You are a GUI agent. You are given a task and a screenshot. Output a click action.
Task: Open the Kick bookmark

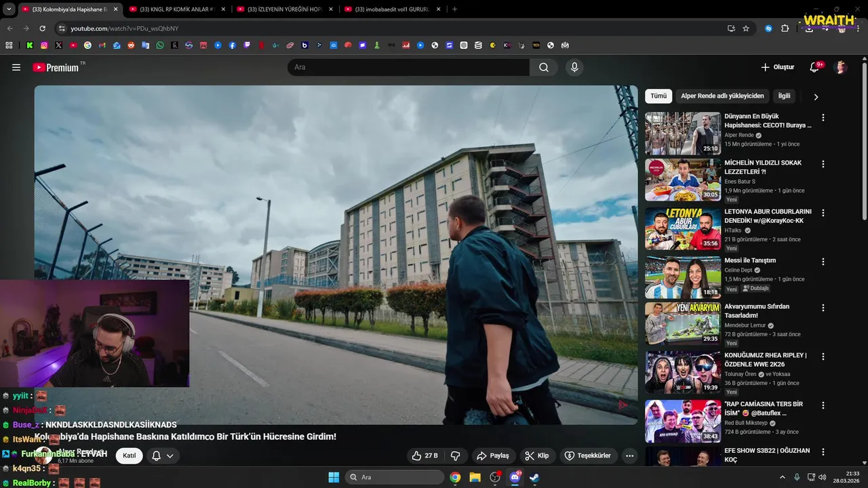click(30, 45)
